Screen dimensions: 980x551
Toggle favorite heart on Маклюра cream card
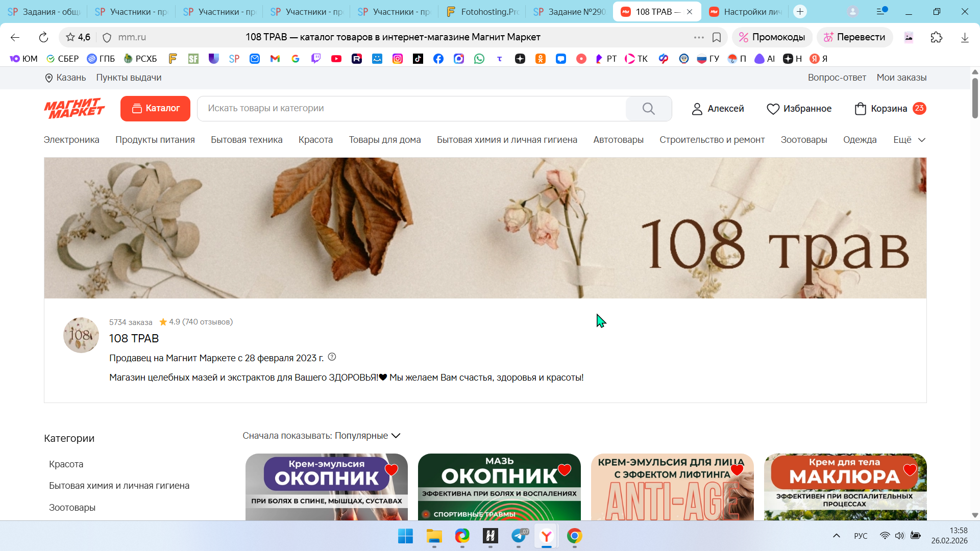pos(910,469)
